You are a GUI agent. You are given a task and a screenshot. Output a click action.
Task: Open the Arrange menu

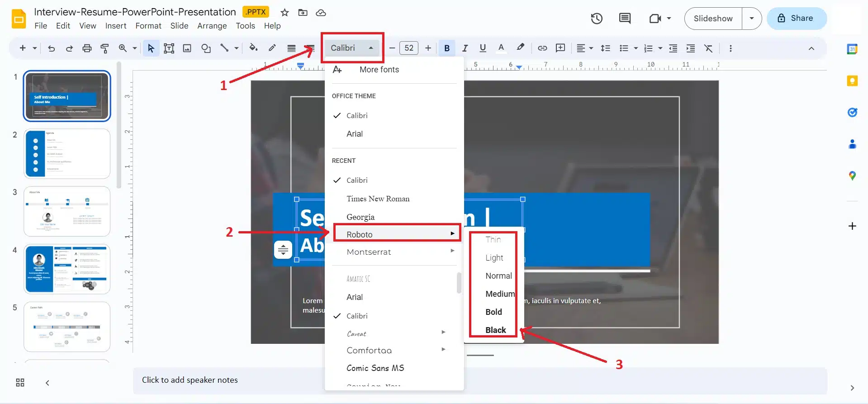(x=212, y=26)
